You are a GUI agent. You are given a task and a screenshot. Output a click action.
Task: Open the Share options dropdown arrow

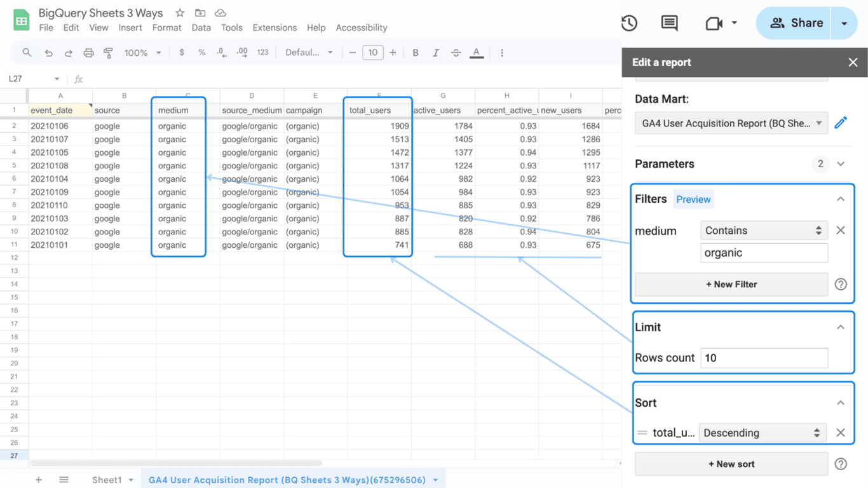(x=844, y=23)
